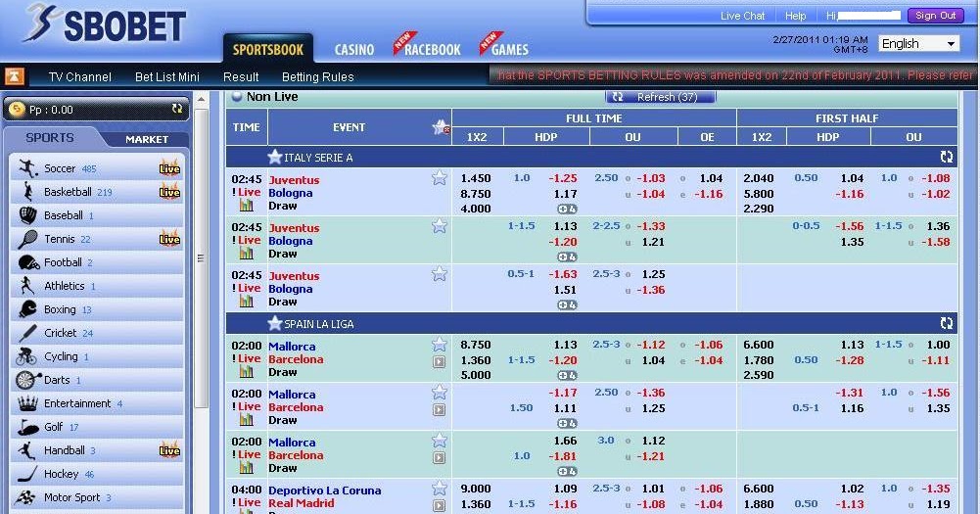Star the Juventus row with 0.5-1 handicap
Viewport: 980px width, 514px height.
click(x=440, y=274)
